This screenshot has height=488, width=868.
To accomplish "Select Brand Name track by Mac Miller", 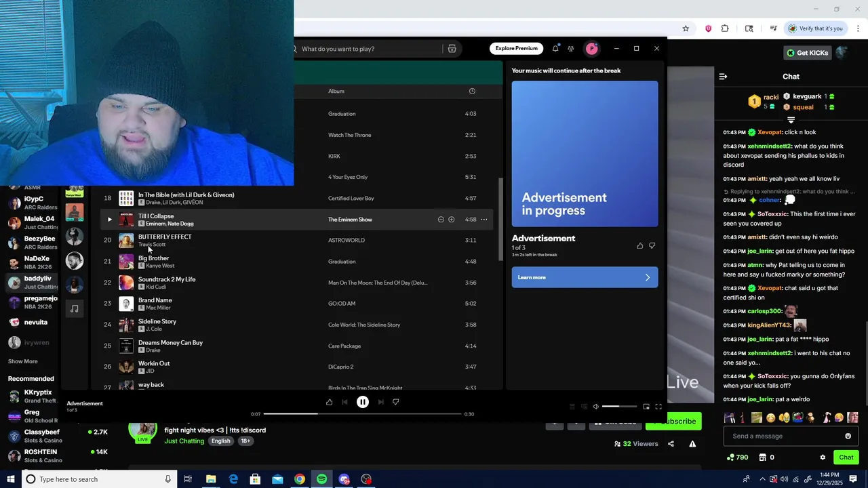I will click(x=155, y=300).
